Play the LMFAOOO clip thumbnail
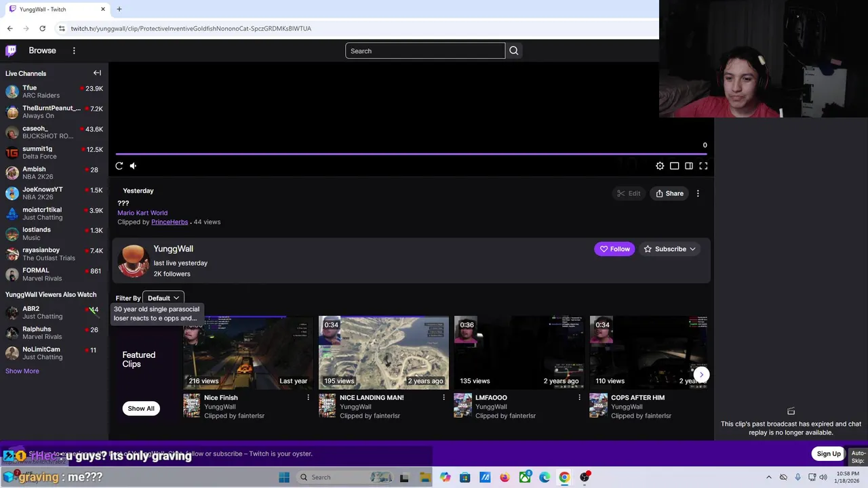 coord(519,352)
